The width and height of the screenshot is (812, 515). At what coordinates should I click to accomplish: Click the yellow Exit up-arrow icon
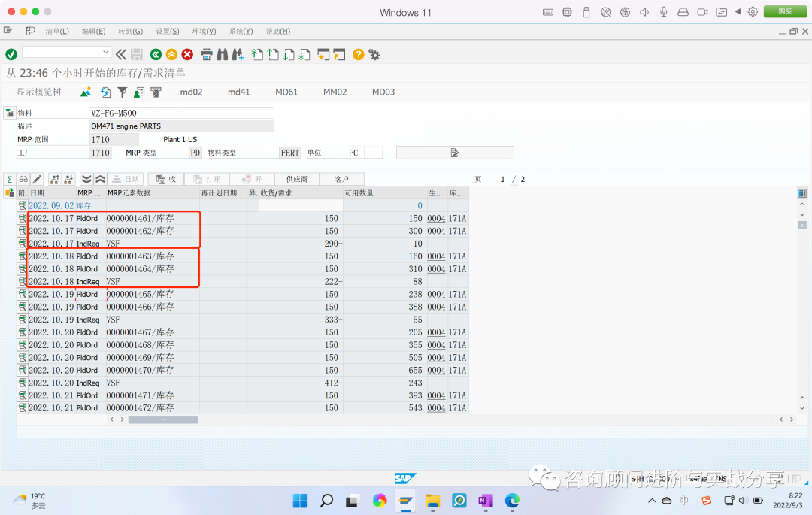click(x=171, y=54)
